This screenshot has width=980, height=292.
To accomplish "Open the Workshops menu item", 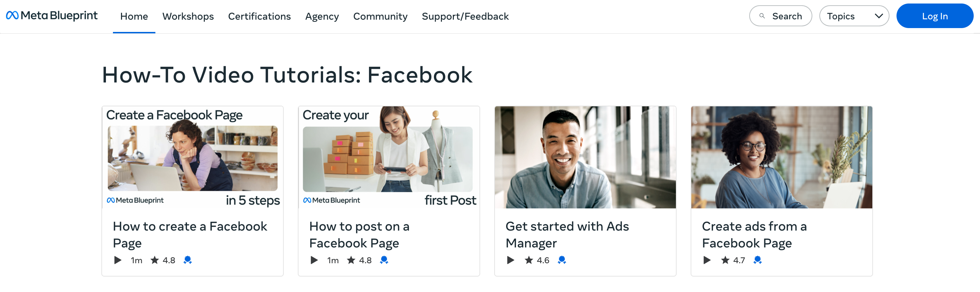I will coord(188,16).
